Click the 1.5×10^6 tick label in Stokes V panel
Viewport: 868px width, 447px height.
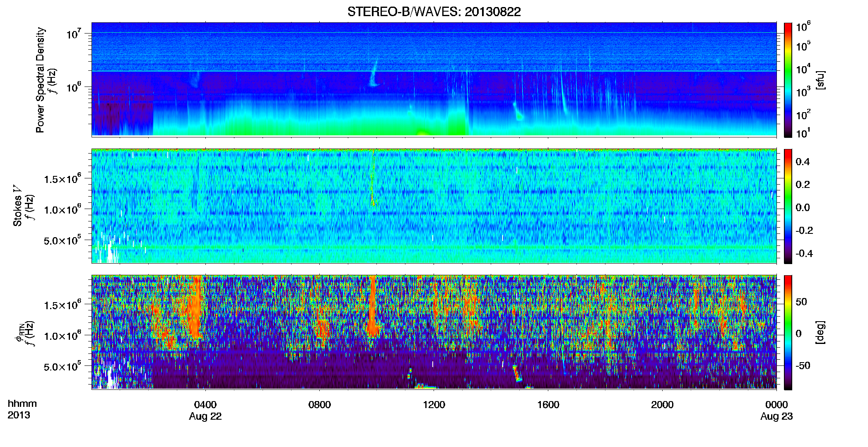pyautogui.click(x=63, y=179)
